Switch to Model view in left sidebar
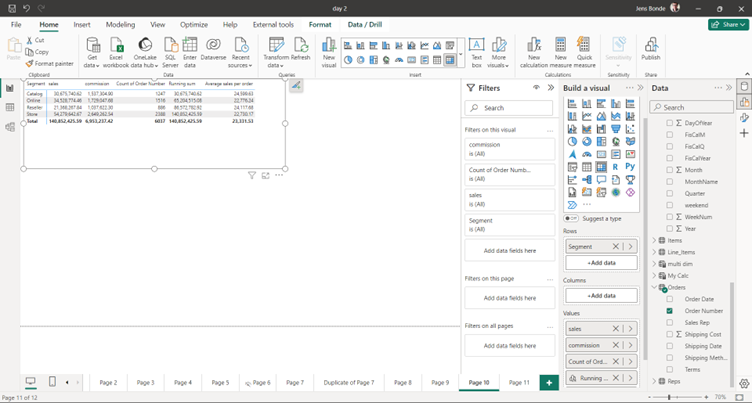 [10, 127]
